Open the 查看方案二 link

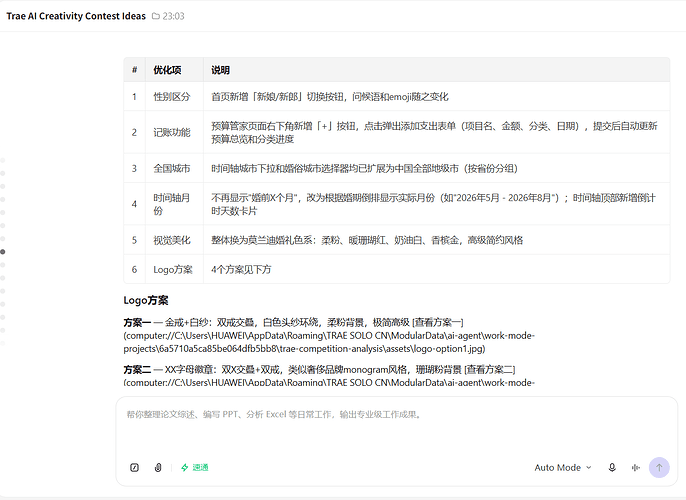tap(490, 369)
